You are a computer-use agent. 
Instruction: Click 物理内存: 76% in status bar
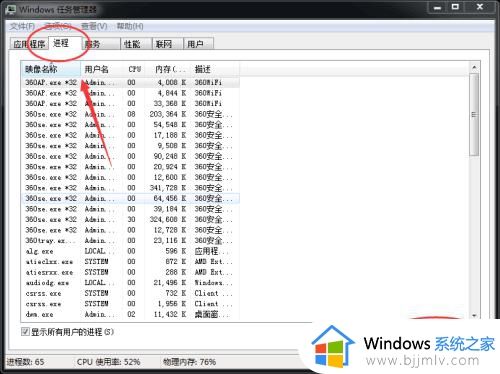pos(189,362)
